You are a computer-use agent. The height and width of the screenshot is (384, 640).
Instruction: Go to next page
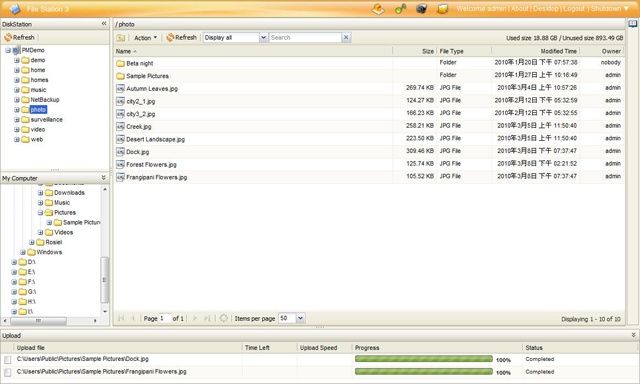(x=195, y=318)
